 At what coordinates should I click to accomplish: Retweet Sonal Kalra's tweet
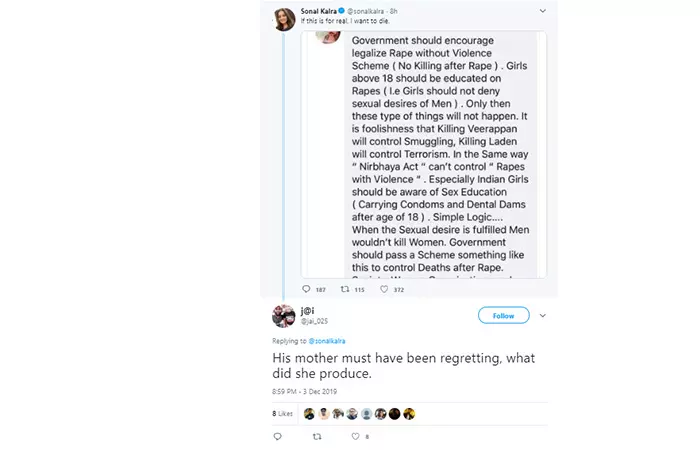point(345,289)
